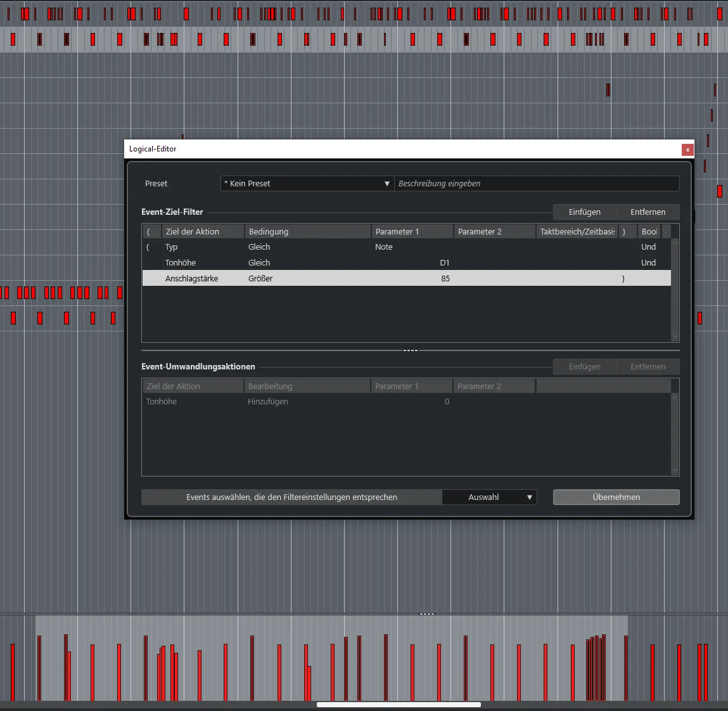Click the Parameter 2 header in the Event-Ziel-Filter table
Image resolution: width=728 pixels, height=711 pixels.
[494, 231]
